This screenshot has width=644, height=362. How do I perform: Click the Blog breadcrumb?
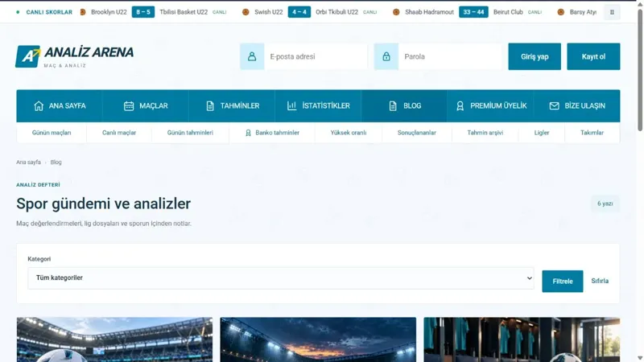[x=56, y=162]
